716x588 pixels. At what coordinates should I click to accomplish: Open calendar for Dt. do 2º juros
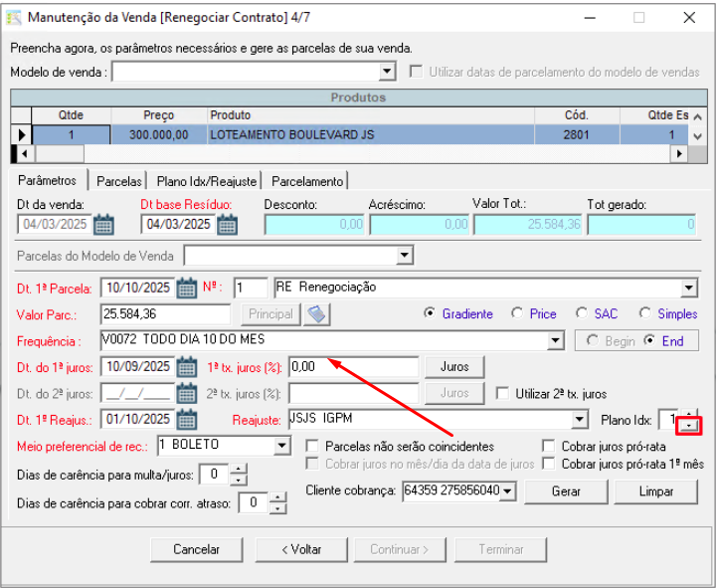pos(186,393)
